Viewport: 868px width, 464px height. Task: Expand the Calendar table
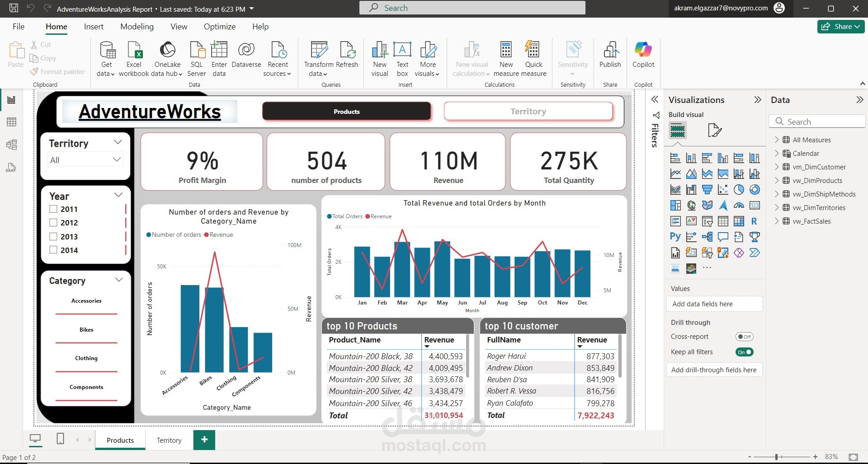777,153
